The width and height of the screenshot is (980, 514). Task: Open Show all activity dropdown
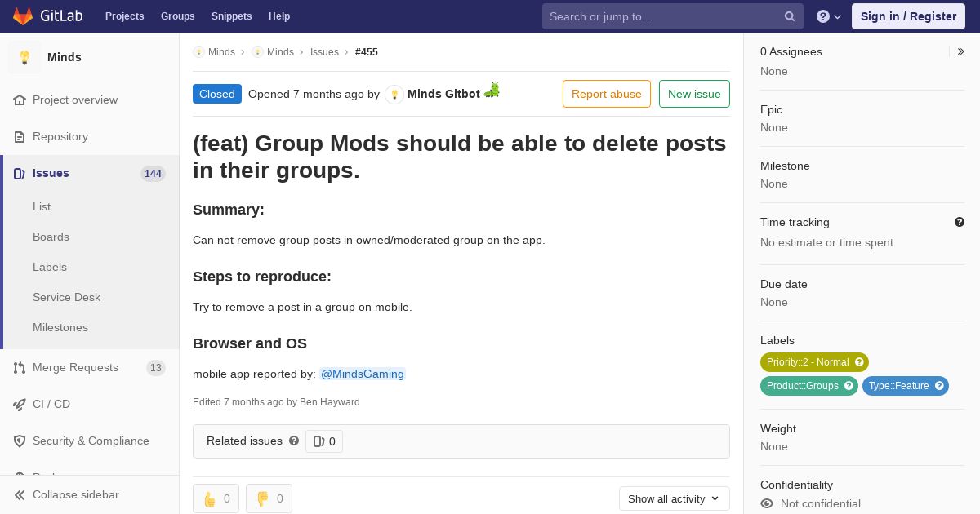(x=675, y=498)
